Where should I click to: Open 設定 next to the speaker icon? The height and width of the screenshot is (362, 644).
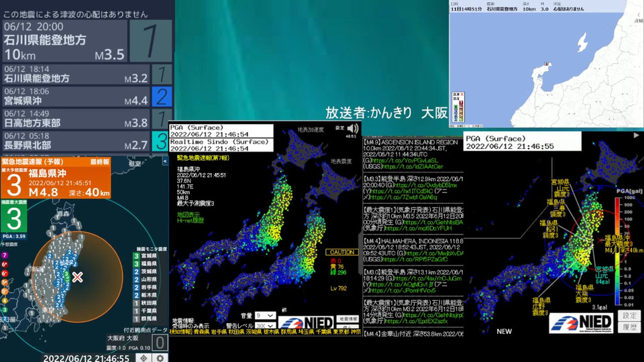click(x=339, y=128)
